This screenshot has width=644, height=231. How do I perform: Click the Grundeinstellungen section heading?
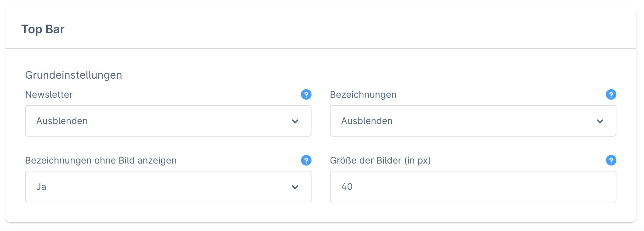tap(74, 75)
